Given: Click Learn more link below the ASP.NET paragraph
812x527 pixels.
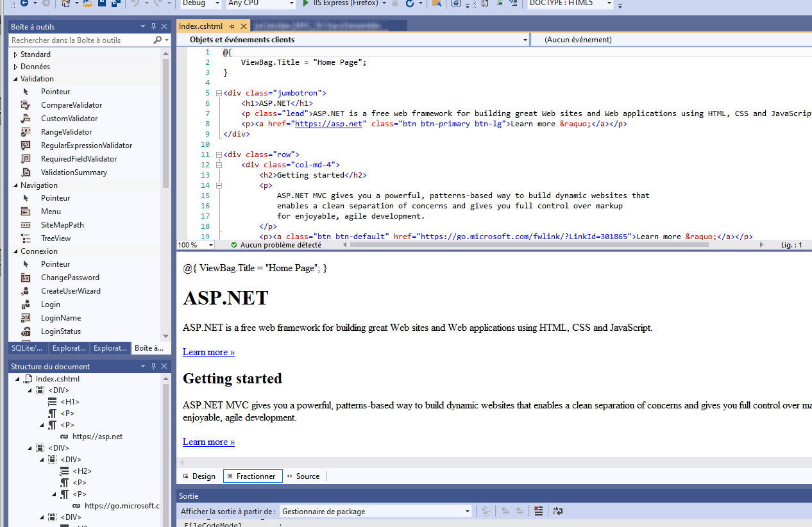Looking at the screenshot, I should tap(208, 352).
